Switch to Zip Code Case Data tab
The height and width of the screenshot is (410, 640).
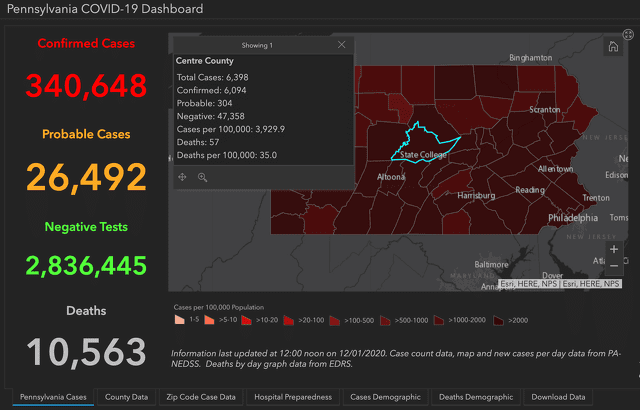(200, 397)
